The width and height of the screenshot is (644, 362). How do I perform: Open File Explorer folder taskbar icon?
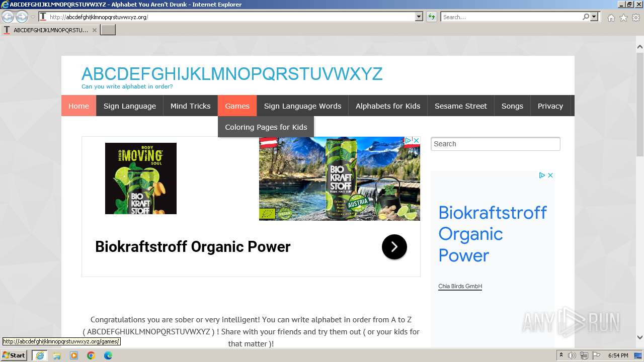point(57,355)
